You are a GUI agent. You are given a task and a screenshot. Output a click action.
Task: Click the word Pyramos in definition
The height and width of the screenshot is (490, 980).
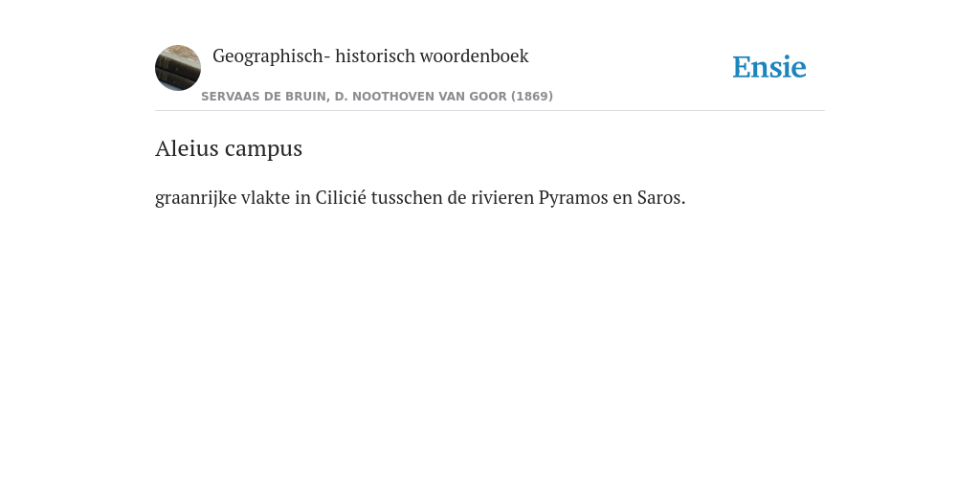click(x=573, y=198)
